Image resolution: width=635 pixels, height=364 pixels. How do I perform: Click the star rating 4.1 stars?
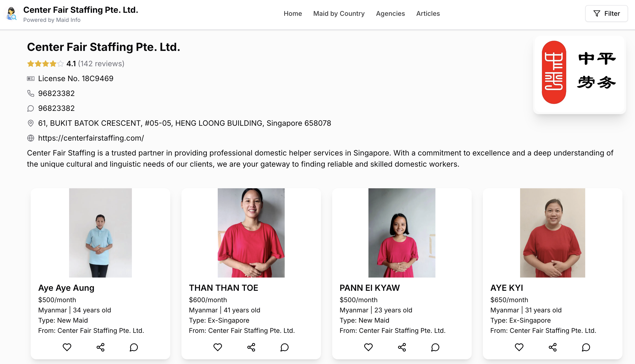tap(45, 64)
